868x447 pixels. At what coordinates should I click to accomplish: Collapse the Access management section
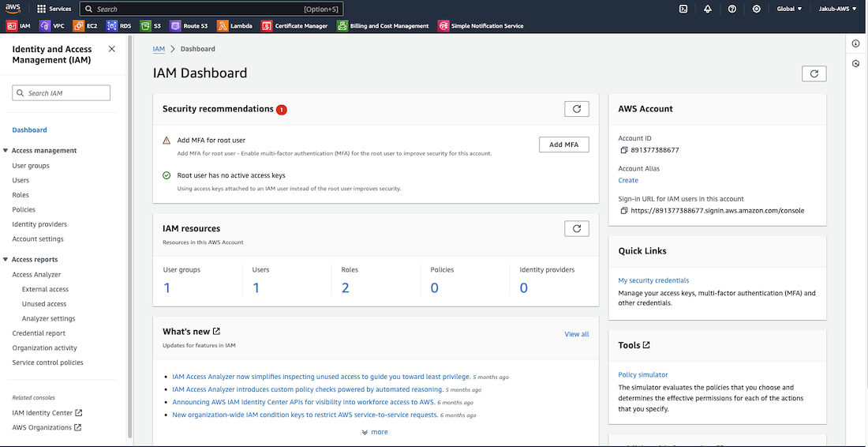[6, 151]
